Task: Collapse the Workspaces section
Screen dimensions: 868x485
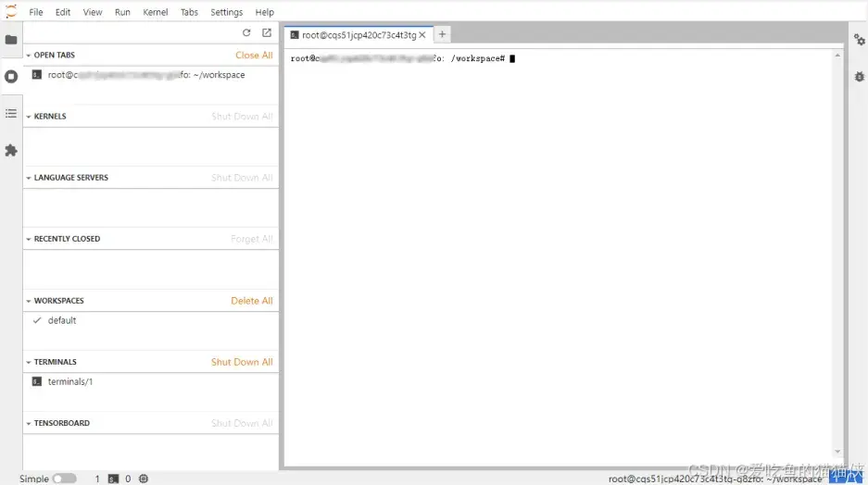Action: click(28, 301)
